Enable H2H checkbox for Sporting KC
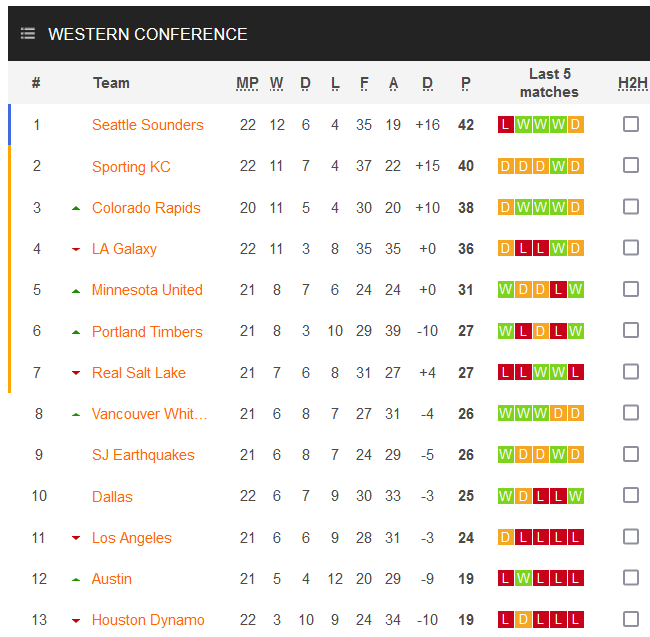The height and width of the screenshot is (637, 650). [631, 165]
